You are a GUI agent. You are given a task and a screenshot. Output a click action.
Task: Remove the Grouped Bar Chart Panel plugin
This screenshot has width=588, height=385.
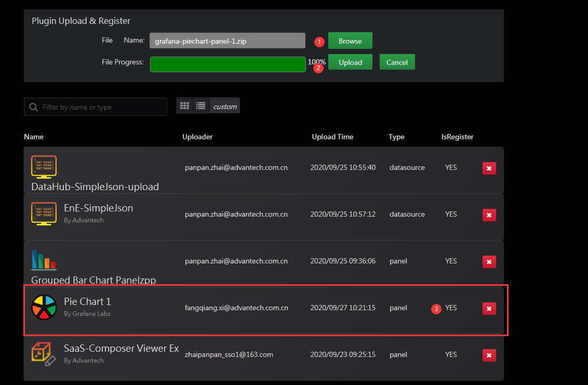(489, 261)
